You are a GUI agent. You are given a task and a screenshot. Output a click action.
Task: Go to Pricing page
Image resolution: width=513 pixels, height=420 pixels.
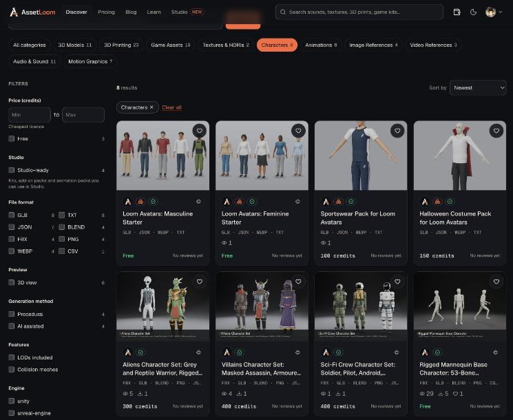click(106, 12)
